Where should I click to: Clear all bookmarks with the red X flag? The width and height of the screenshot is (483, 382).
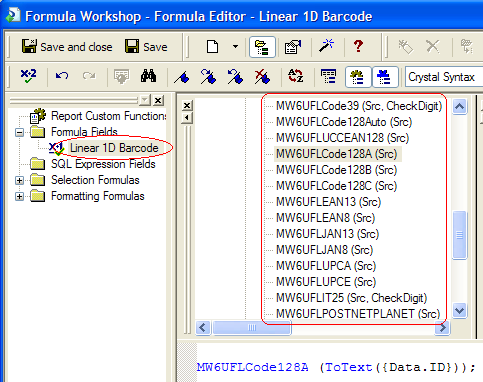[x=262, y=77]
